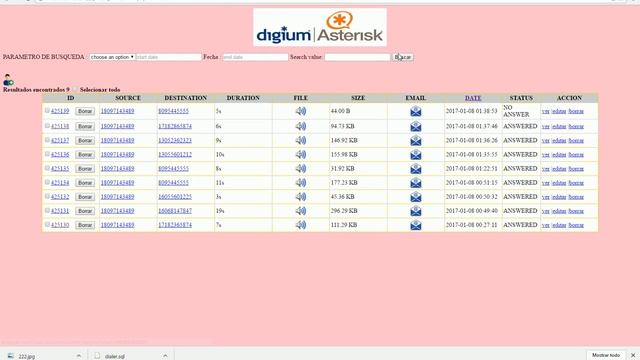Play the audio file for call 425130

point(301,225)
